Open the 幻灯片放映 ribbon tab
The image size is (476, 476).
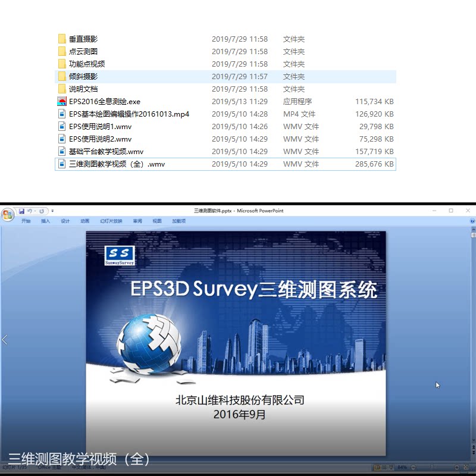(x=111, y=221)
